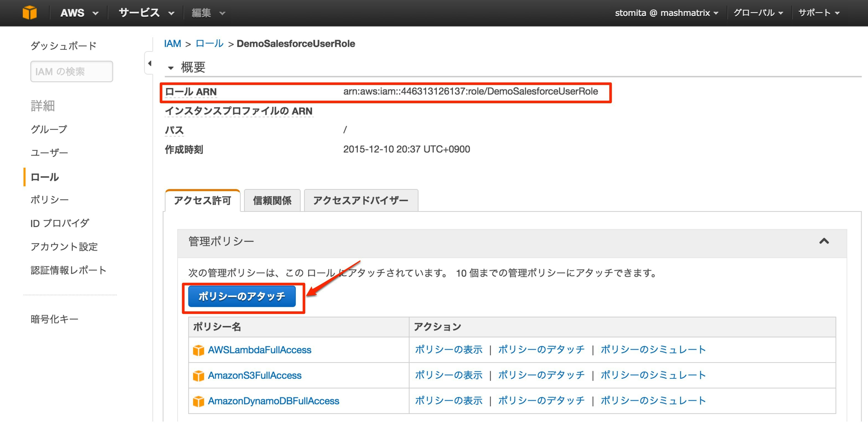868x434 pixels.
Task: Click the インスタンスプロファイルの ARN label
Action: click(x=239, y=111)
